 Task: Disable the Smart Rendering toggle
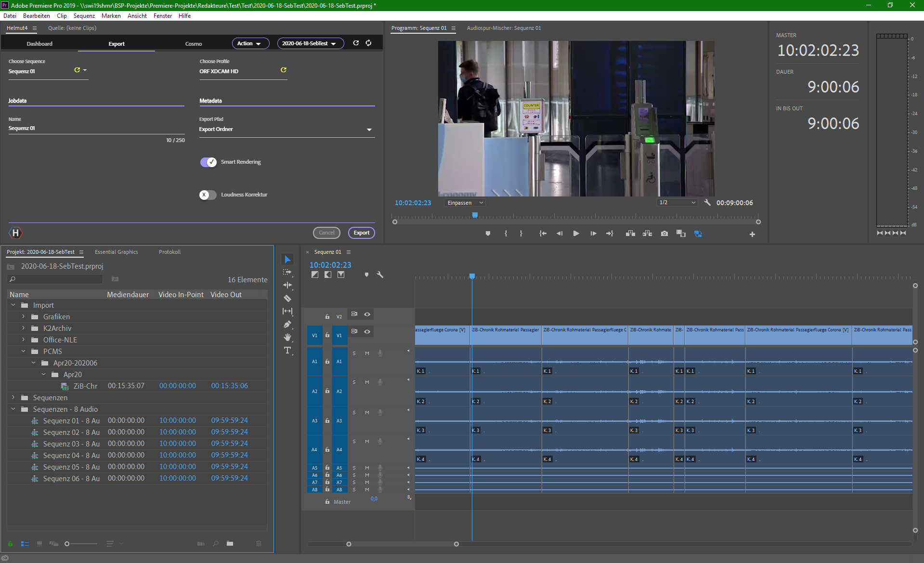[x=208, y=162]
